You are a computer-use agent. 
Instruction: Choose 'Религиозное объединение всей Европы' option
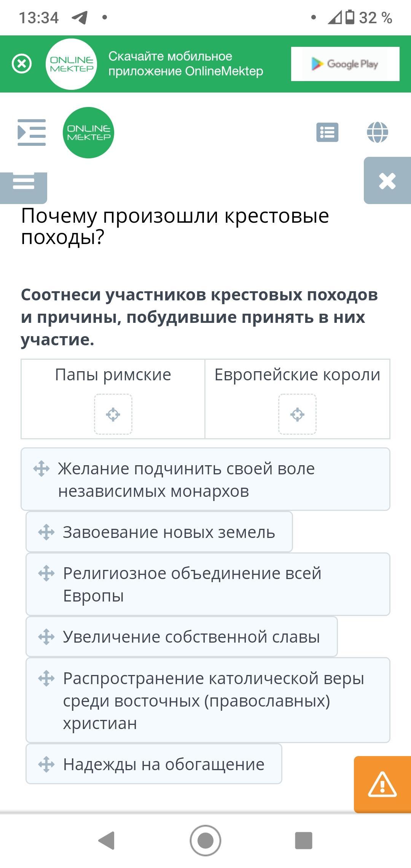(208, 584)
